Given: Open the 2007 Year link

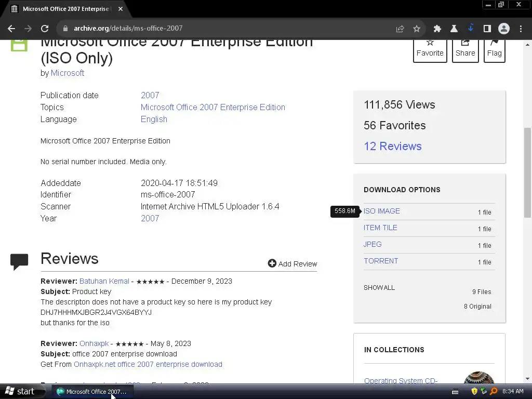Looking at the screenshot, I should point(150,219).
